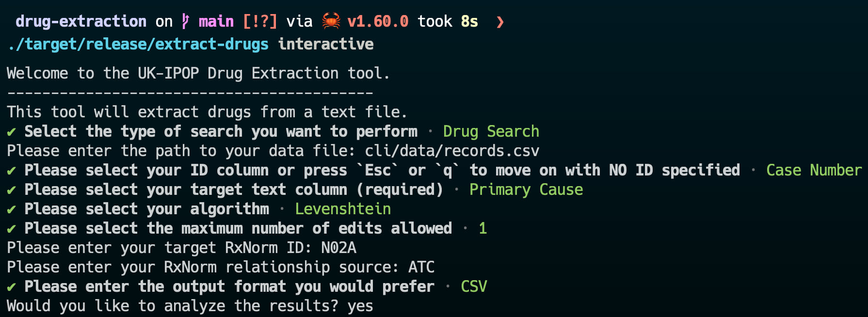
Task: Click the yes answer to analyze results
Action: click(360, 306)
